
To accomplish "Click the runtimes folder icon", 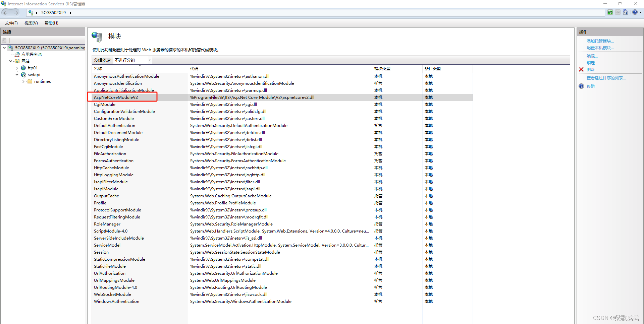I will [30, 81].
